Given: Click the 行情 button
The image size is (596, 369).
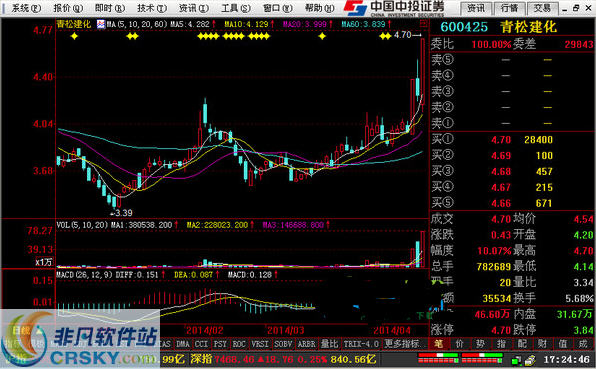Looking at the screenshot, I should tap(510, 8).
